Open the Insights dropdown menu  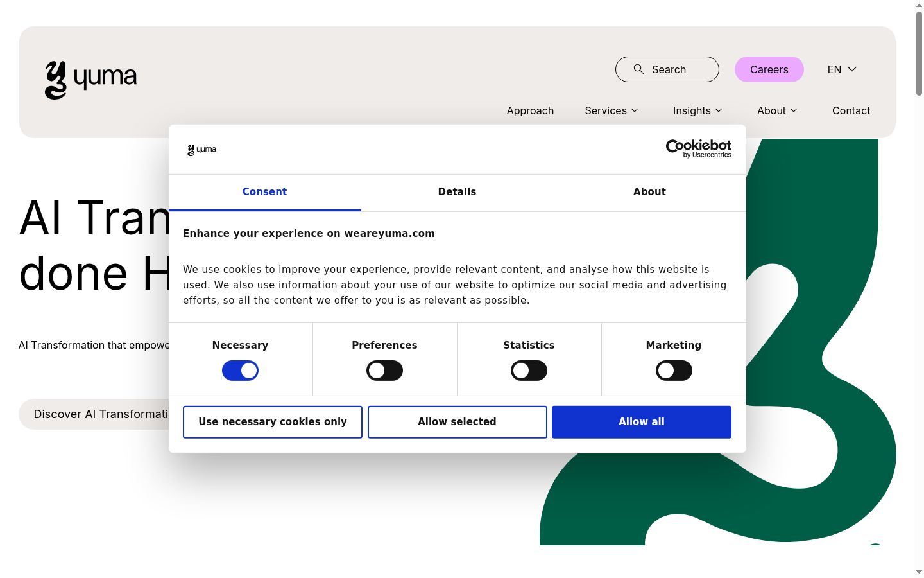tap(697, 110)
